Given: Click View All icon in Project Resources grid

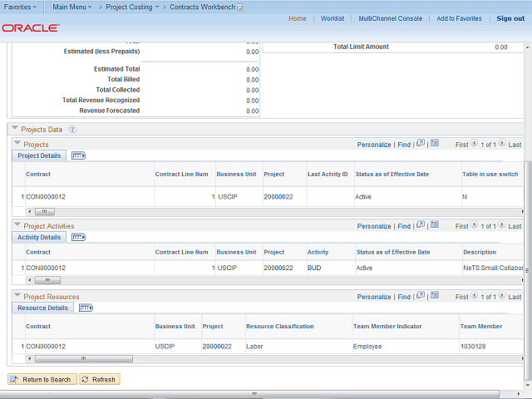Looking at the screenshot, I should tap(421, 296).
